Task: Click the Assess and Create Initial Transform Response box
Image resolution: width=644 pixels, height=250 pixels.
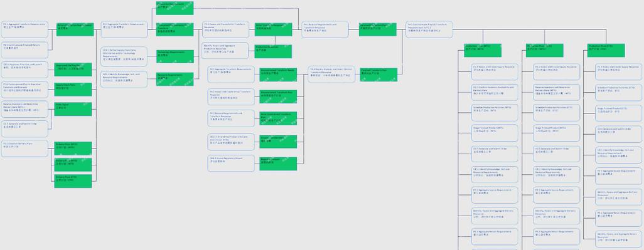Action: click(x=226, y=29)
